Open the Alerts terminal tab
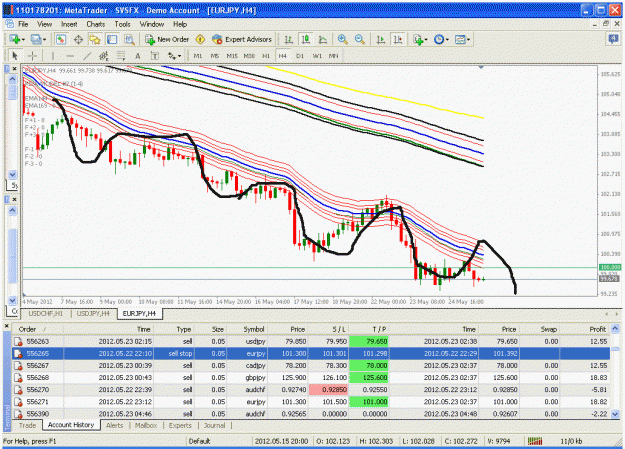This screenshot has height=449, width=625. (x=114, y=425)
